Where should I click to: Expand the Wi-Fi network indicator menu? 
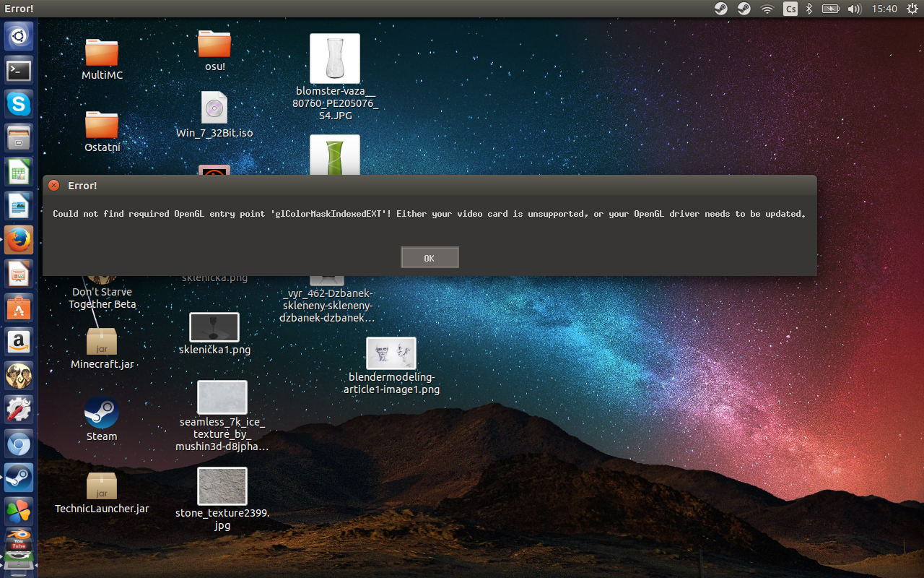767,9
